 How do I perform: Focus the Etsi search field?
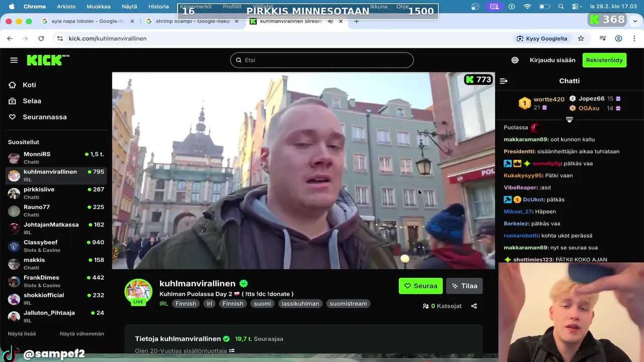pos(322,60)
